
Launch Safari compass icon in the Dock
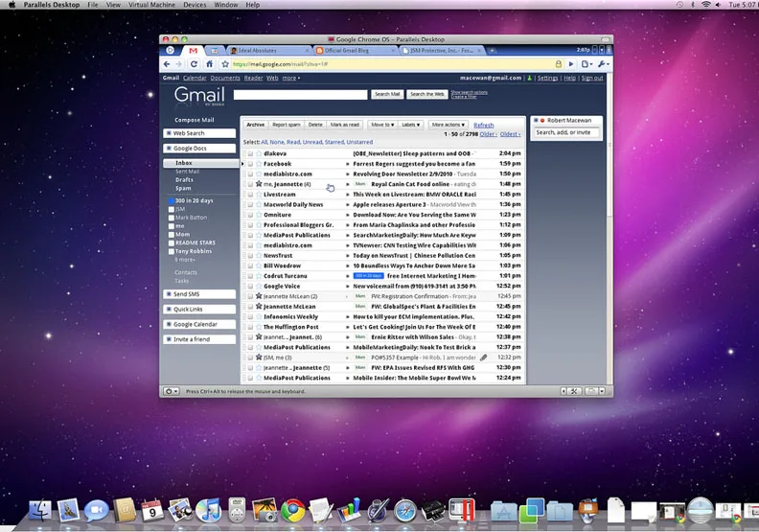click(x=404, y=511)
